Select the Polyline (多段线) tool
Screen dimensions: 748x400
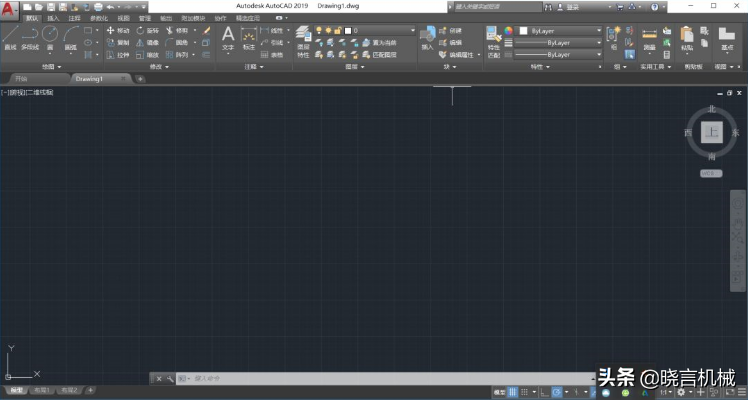tap(30, 37)
